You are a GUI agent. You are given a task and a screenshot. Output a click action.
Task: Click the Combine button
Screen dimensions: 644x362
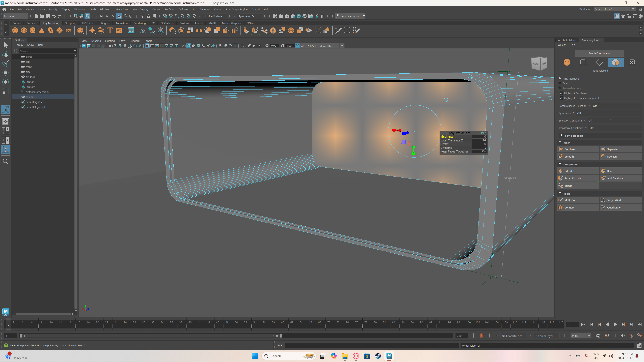point(578,149)
